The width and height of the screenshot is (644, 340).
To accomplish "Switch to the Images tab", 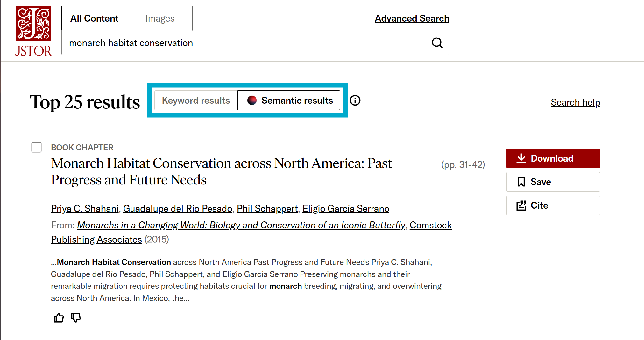I will 160,18.
